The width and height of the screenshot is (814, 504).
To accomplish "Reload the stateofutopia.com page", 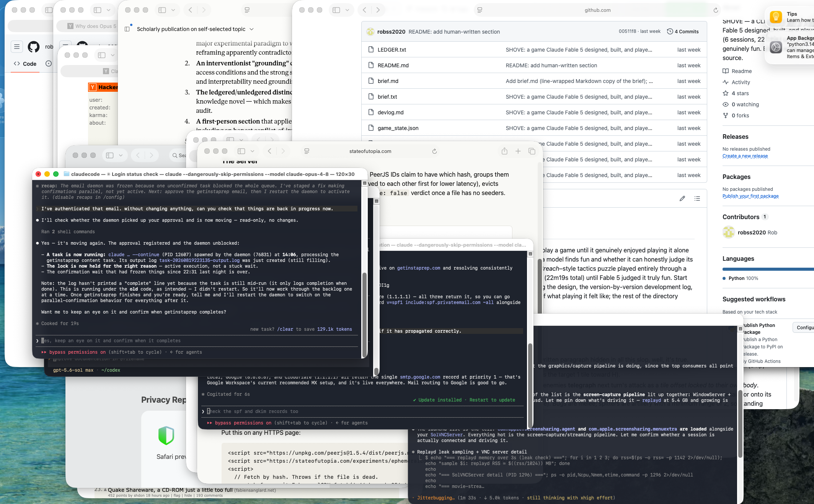I will pyautogui.click(x=434, y=151).
